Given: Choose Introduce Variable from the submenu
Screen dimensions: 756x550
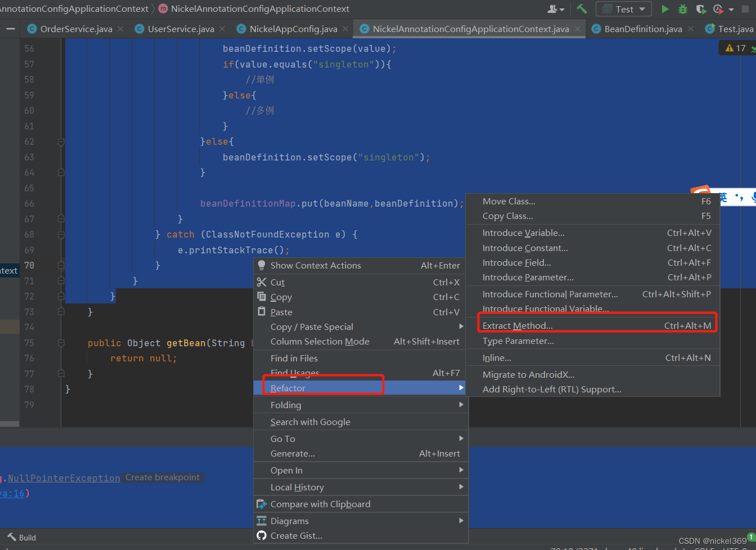Looking at the screenshot, I should (593, 232).
